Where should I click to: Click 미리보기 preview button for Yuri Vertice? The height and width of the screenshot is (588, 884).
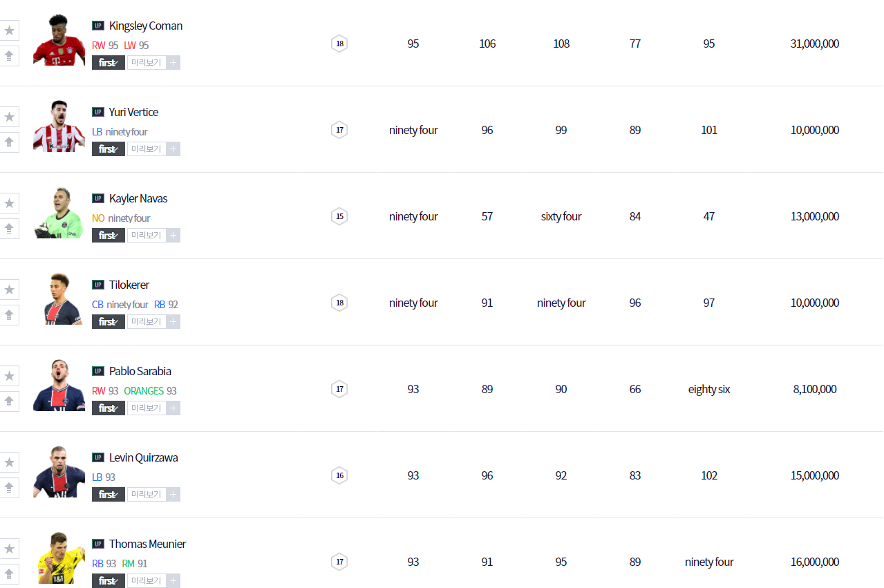tap(146, 149)
